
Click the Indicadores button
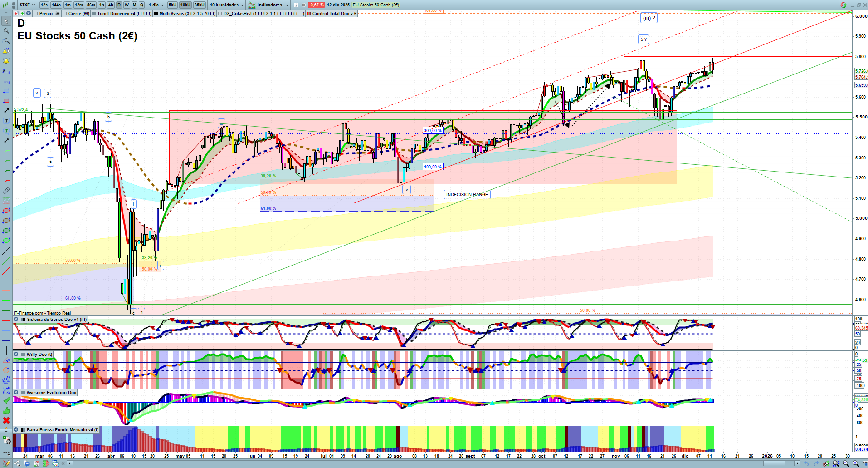pos(268,5)
